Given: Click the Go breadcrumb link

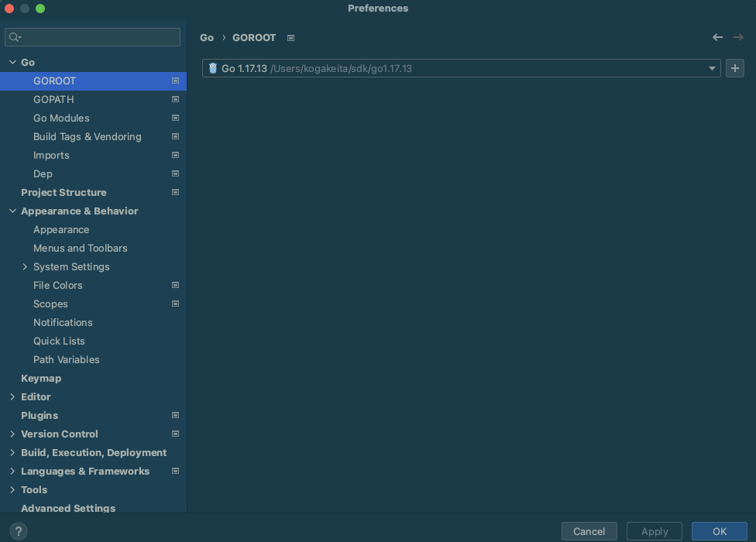Looking at the screenshot, I should (207, 38).
